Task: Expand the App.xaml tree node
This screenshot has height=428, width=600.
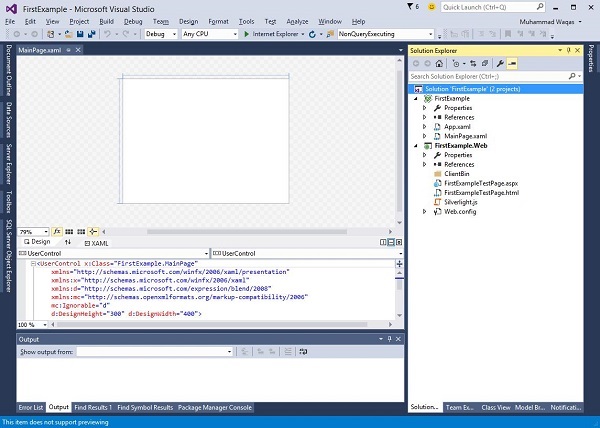Action: point(424,127)
